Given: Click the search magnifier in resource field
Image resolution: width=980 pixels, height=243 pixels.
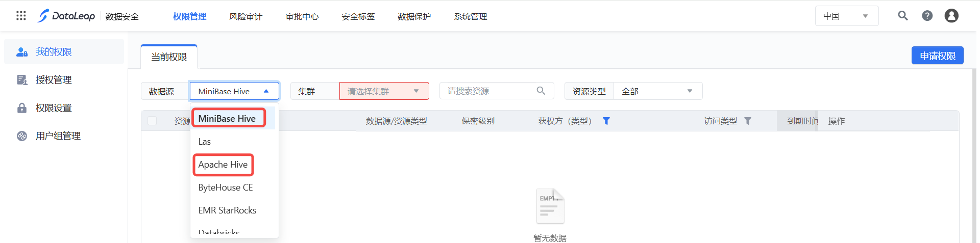Looking at the screenshot, I should (x=541, y=91).
